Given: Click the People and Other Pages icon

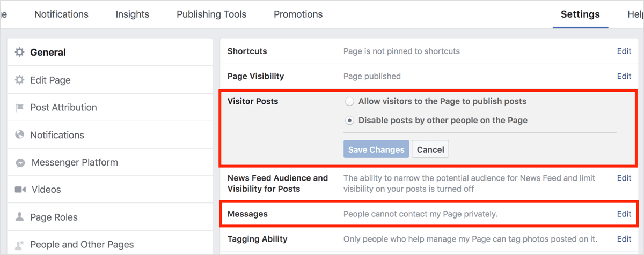Looking at the screenshot, I should point(20,245).
